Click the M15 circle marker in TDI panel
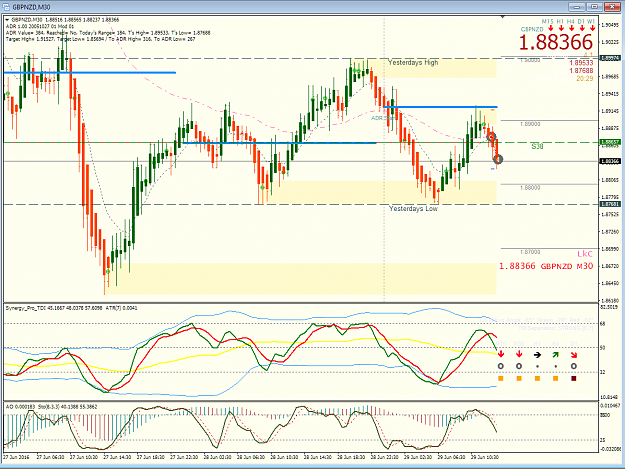 coord(501,366)
